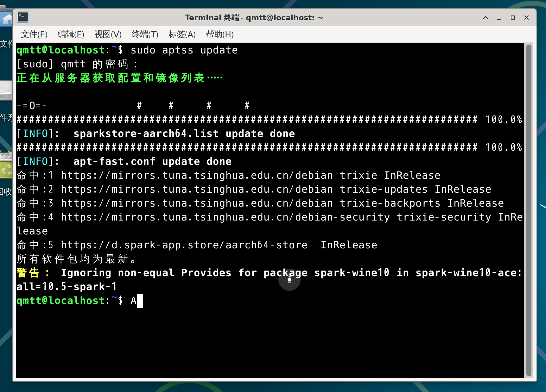
Task: Click the 命中:2 trixie-updates InRelease line
Action: coord(254,189)
